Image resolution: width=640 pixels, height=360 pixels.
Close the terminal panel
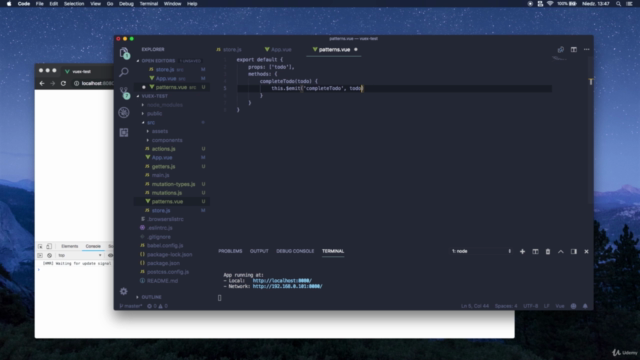[x=586, y=251]
